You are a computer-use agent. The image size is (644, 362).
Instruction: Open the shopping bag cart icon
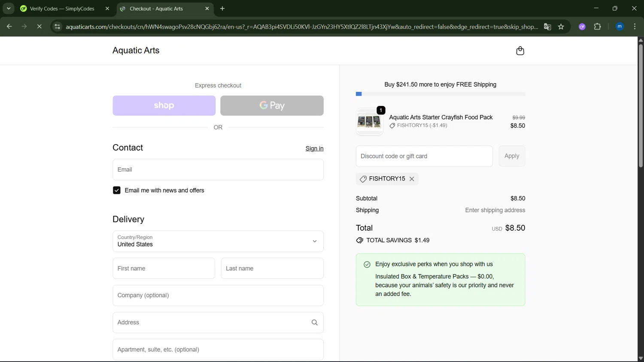[x=520, y=51]
